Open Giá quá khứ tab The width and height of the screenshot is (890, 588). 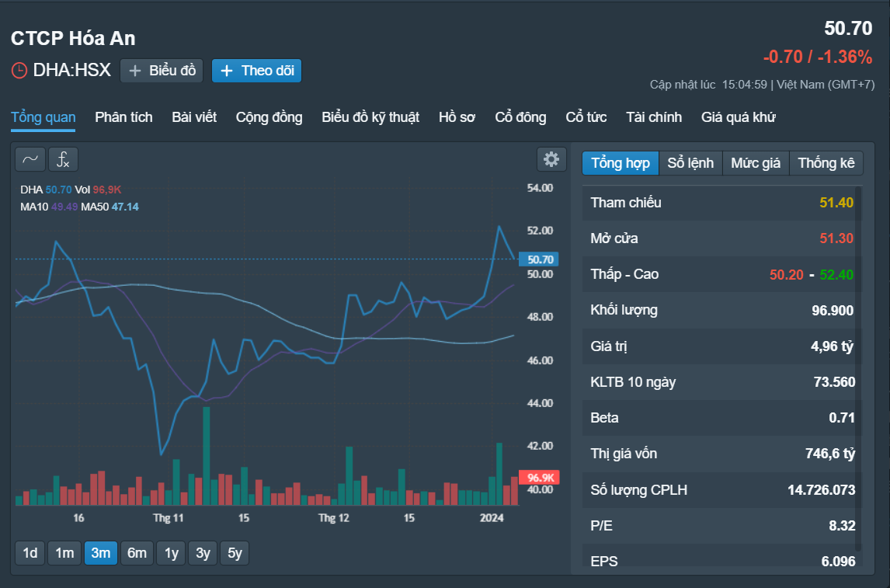pyautogui.click(x=739, y=117)
